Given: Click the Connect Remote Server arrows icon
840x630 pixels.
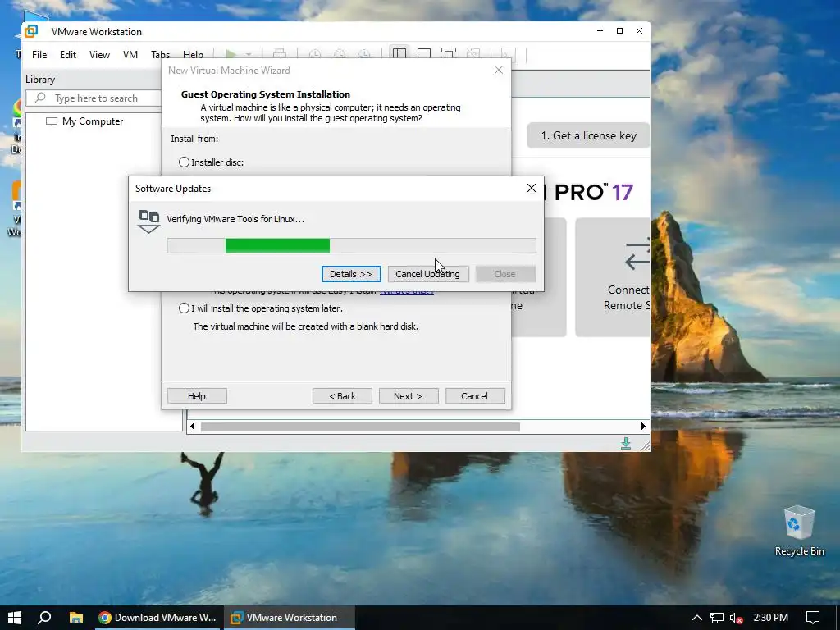Looking at the screenshot, I should pyautogui.click(x=637, y=255).
